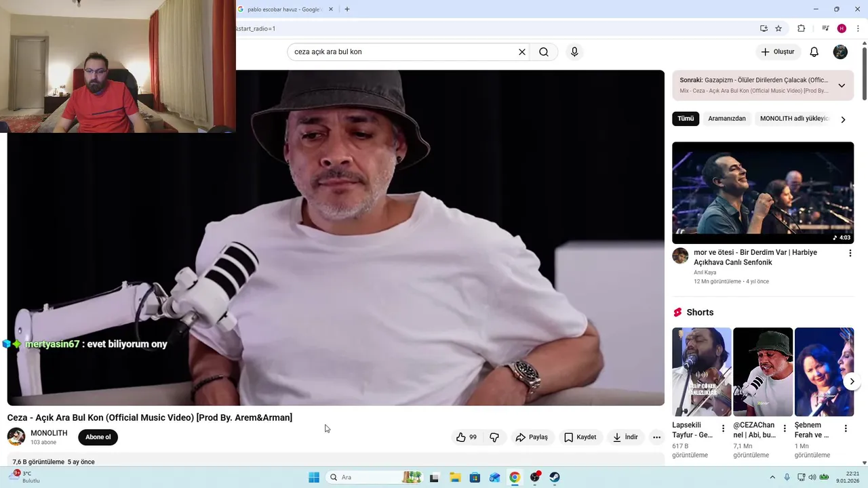This screenshot has height=488, width=868.
Task: Click the Windows taskbar search box
Action: click(x=374, y=477)
